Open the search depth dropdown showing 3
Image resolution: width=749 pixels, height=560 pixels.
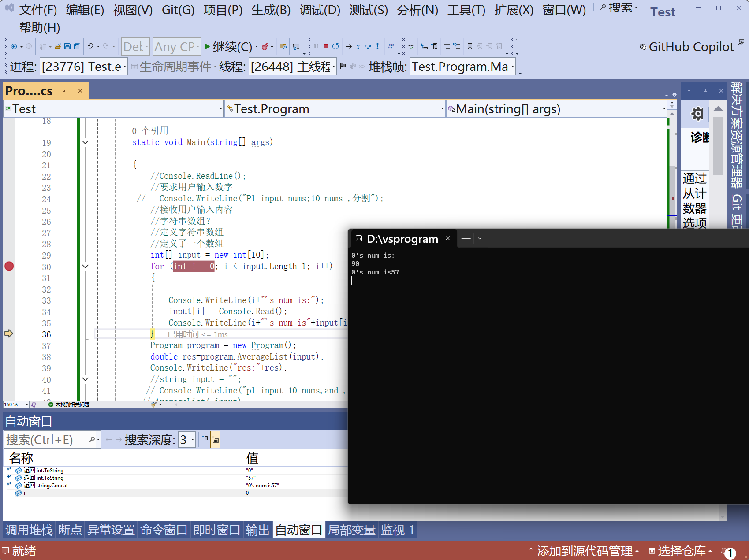pyautogui.click(x=187, y=439)
